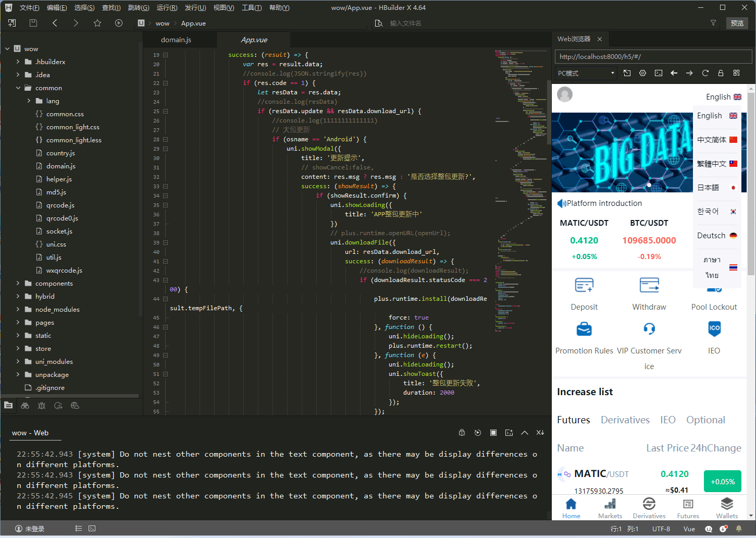Image resolution: width=756 pixels, height=538 pixels.
Task: Open the filter icon near preview button
Action: [713, 23]
